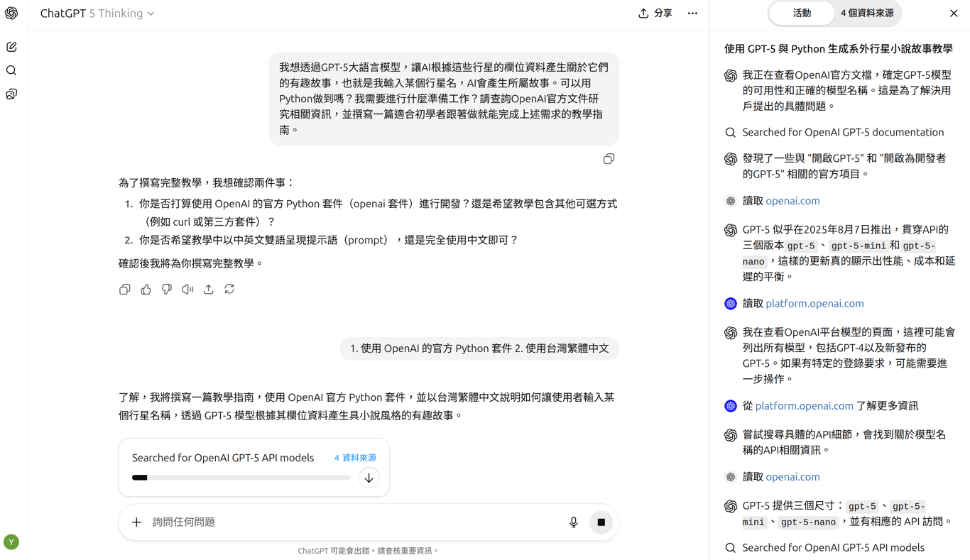Click 'Searched for OpenAI GPT-5 documentation' text
This screenshot has width=970, height=560.
point(843,132)
